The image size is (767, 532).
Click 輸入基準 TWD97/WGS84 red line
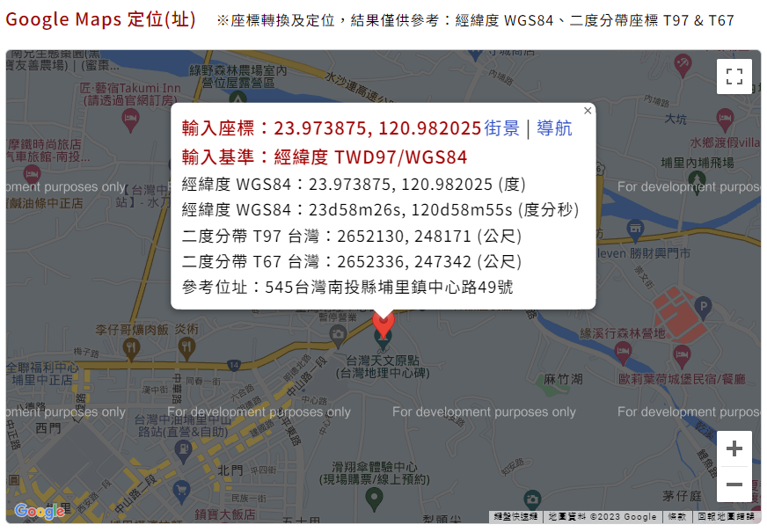(325, 157)
